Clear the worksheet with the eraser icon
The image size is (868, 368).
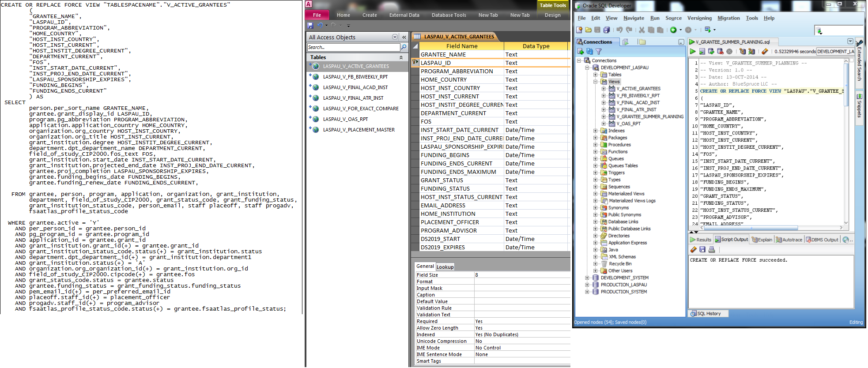pyautogui.click(x=765, y=52)
